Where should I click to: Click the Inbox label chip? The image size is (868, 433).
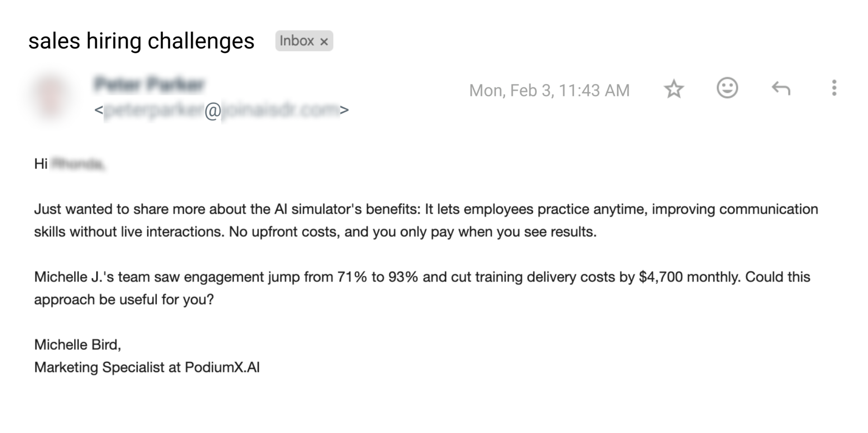297,41
